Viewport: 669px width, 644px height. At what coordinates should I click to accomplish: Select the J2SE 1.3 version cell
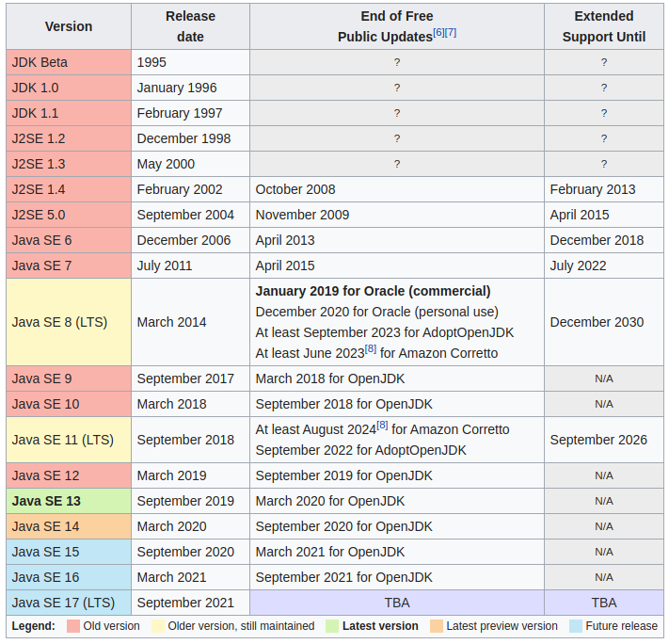tap(69, 164)
